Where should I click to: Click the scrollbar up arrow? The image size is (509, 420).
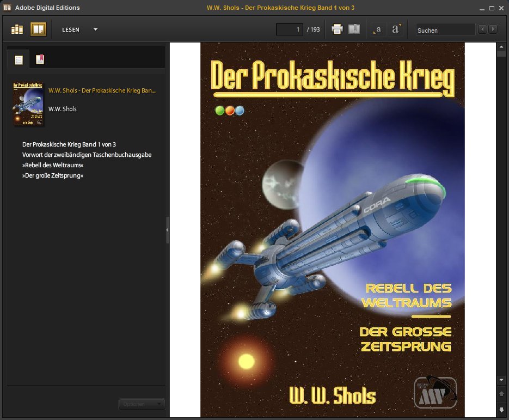coord(501,47)
